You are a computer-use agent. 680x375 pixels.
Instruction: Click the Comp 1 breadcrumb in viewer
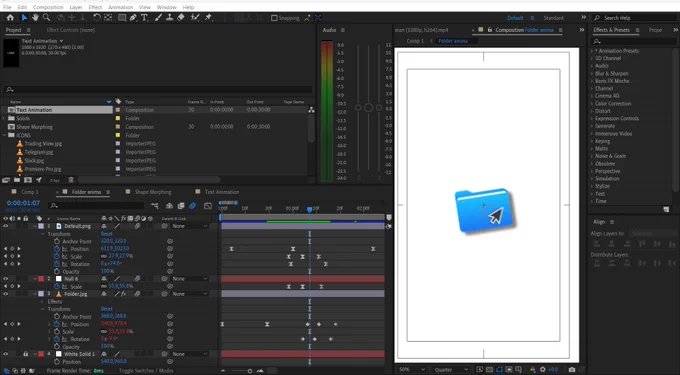point(415,41)
